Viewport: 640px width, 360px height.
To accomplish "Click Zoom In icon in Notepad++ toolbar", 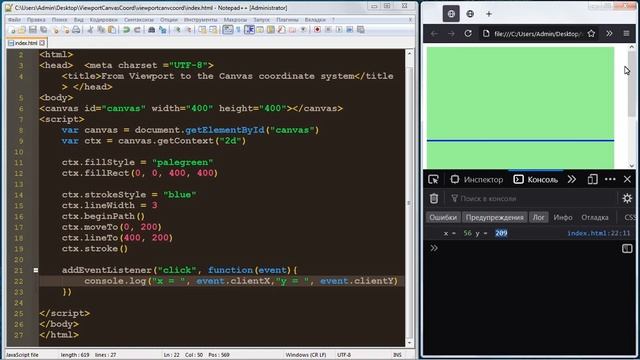I will [x=178, y=30].
